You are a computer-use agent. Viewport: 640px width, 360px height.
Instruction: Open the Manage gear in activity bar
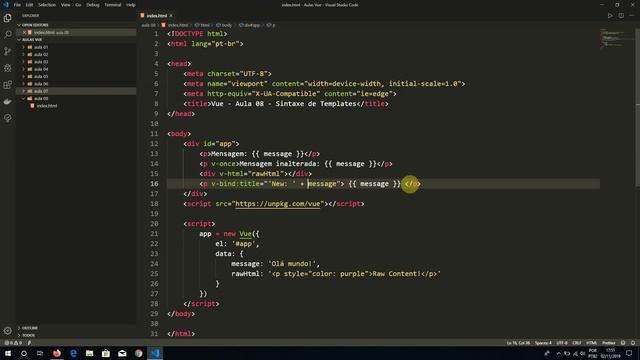[x=7, y=330]
